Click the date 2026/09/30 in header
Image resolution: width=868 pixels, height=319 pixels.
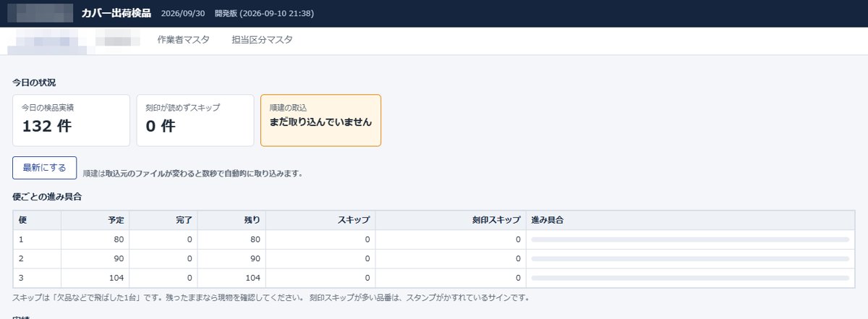184,14
